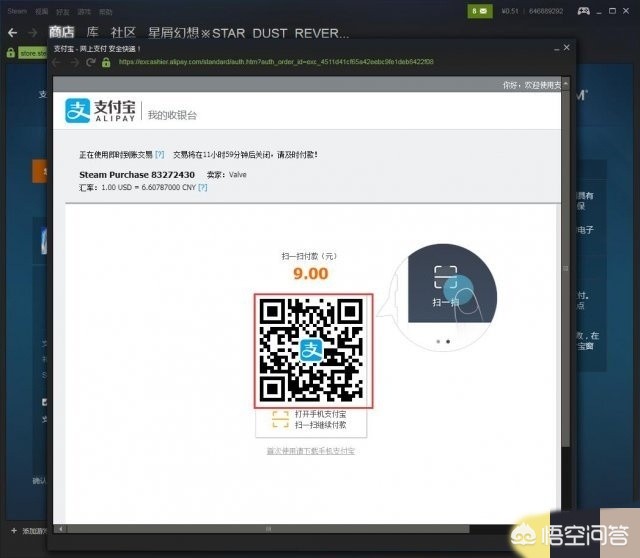The width and height of the screenshot is (640, 558).
Task: Click the Alipay popup lock icon
Action: pyautogui.click(x=106, y=62)
